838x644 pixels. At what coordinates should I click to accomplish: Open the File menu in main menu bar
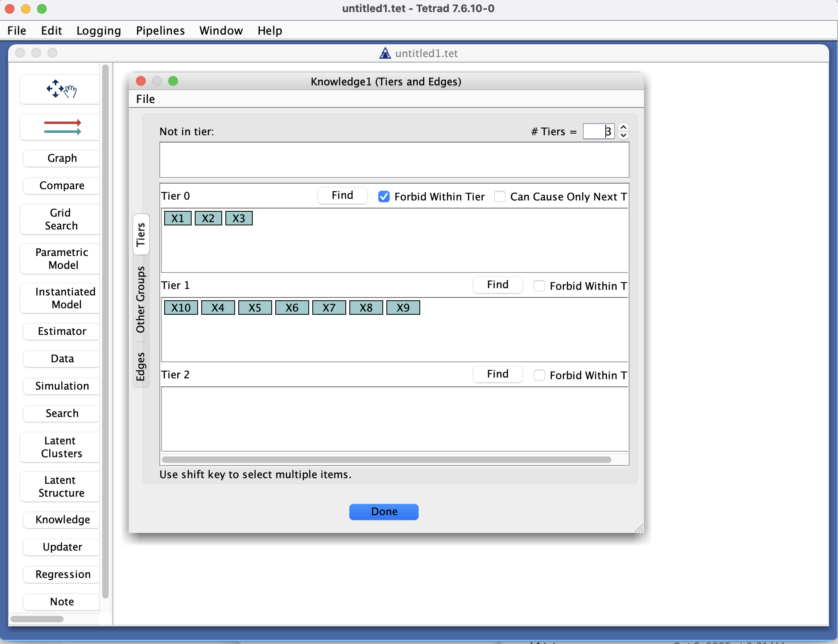(x=17, y=31)
